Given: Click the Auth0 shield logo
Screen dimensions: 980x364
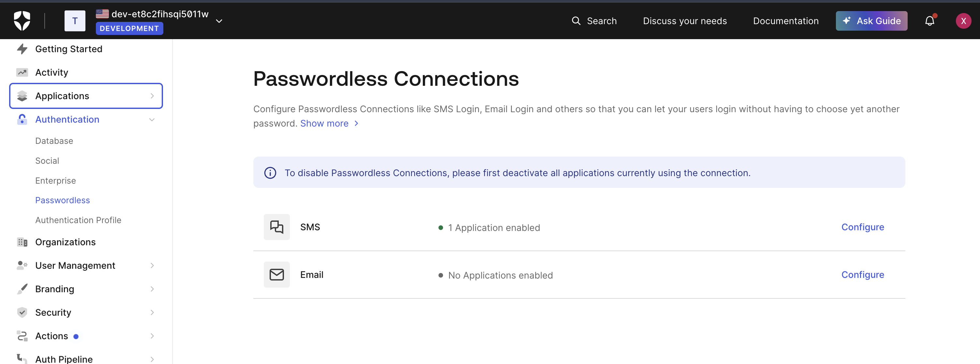Looking at the screenshot, I should [x=22, y=21].
